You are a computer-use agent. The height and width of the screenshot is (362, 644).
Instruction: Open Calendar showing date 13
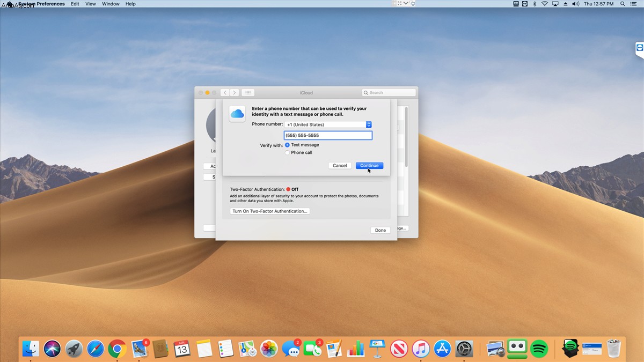182,349
